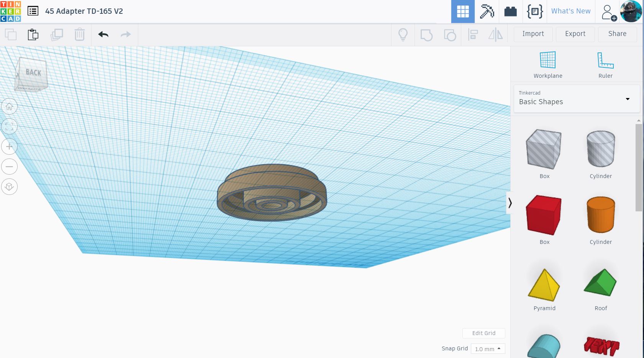Click the Delete trash icon
This screenshot has width=644, height=358.
(x=79, y=34)
